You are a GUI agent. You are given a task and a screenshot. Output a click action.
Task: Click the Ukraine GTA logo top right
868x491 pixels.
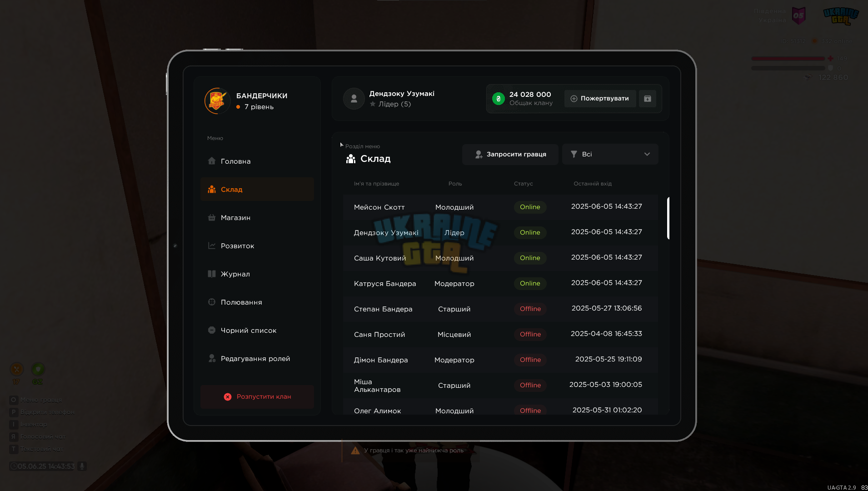[x=841, y=16]
